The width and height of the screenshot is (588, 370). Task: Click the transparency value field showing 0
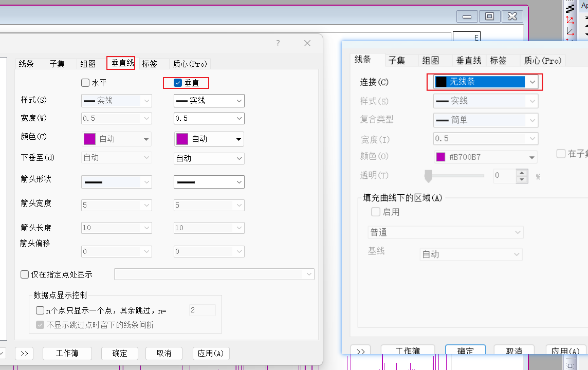(505, 175)
